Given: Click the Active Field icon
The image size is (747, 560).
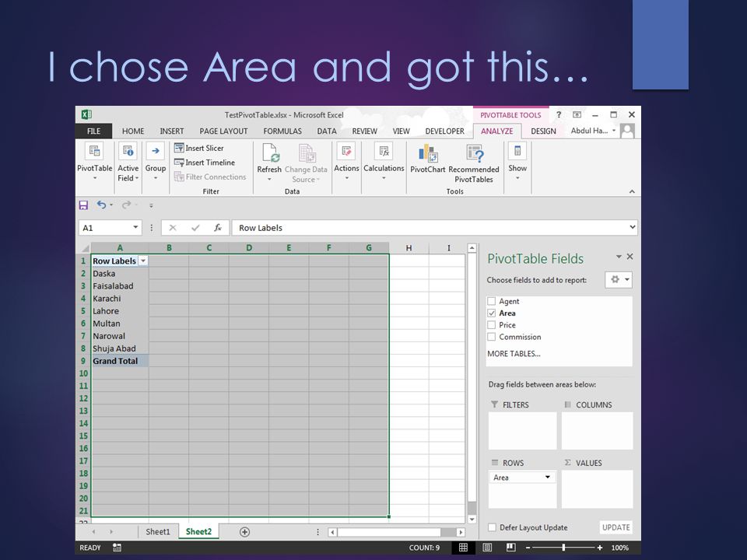Looking at the screenshot, I should 128,152.
